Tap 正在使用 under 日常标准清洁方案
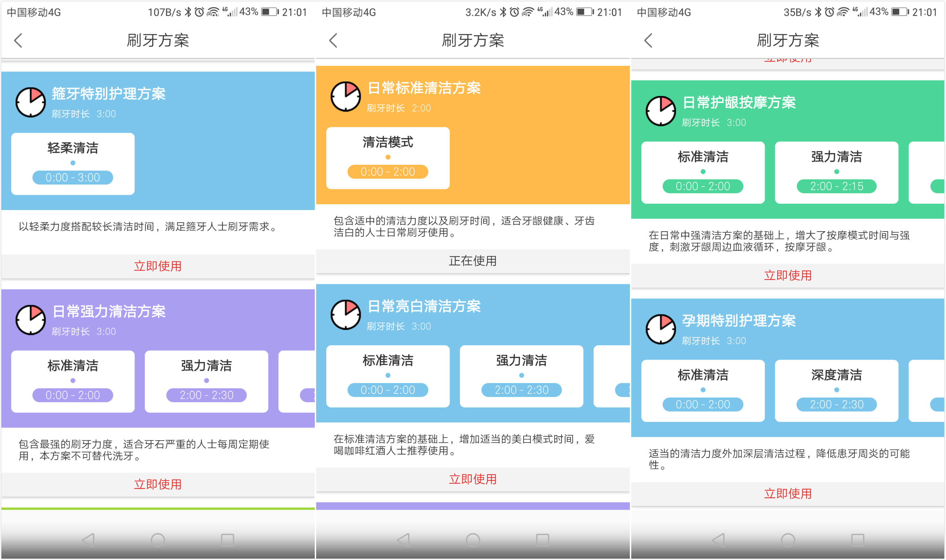Screen dimensions: 946x560 [x=472, y=261]
